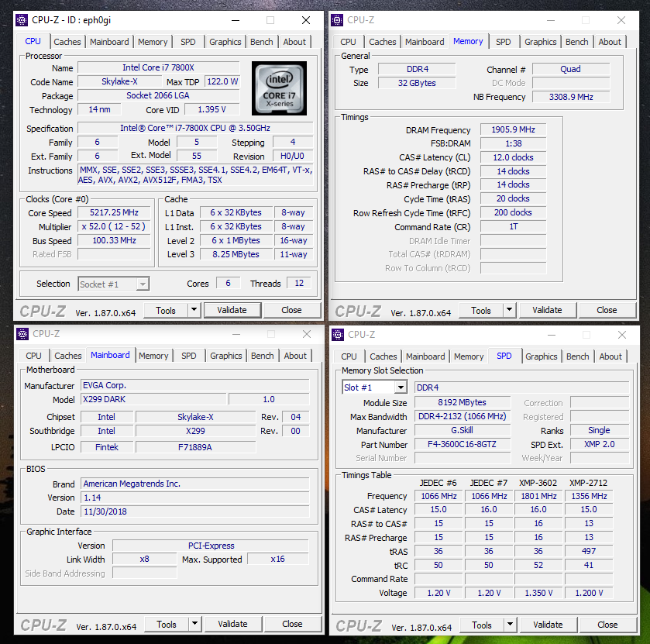The width and height of the screenshot is (650, 644).
Task: Click the Multiplier value x 52.0
Action: tap(114, 226)
